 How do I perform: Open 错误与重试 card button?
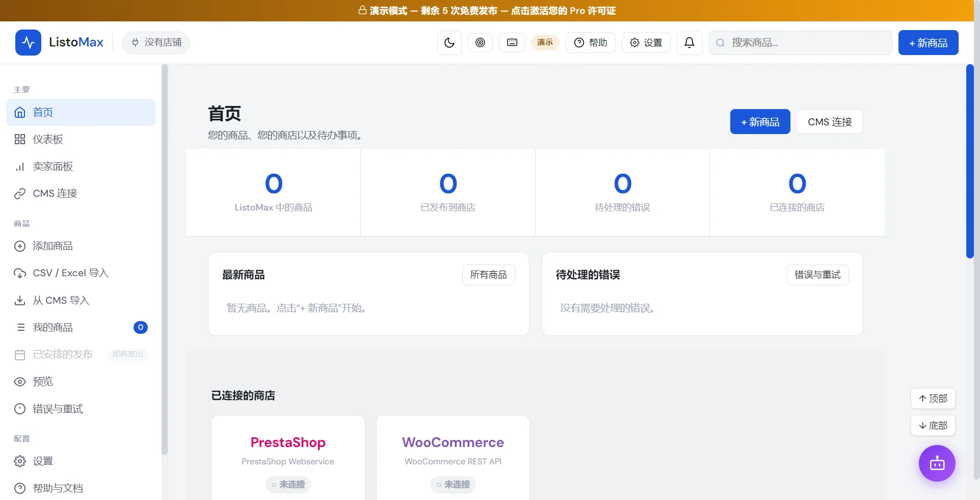pyautogui.click(x=817, y=275)
